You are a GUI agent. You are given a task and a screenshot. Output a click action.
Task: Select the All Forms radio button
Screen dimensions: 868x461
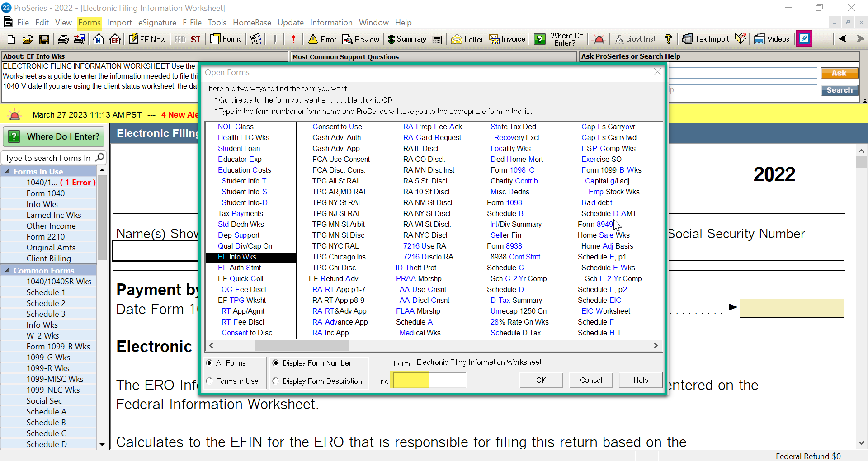pos(209,363)
